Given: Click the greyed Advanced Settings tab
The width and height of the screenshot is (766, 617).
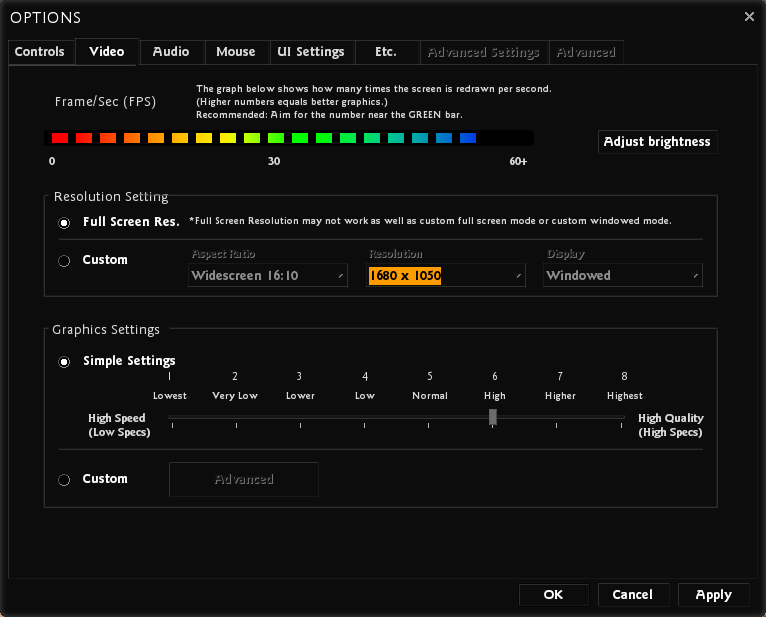Looking at the screenshot, I should point(484,52).
